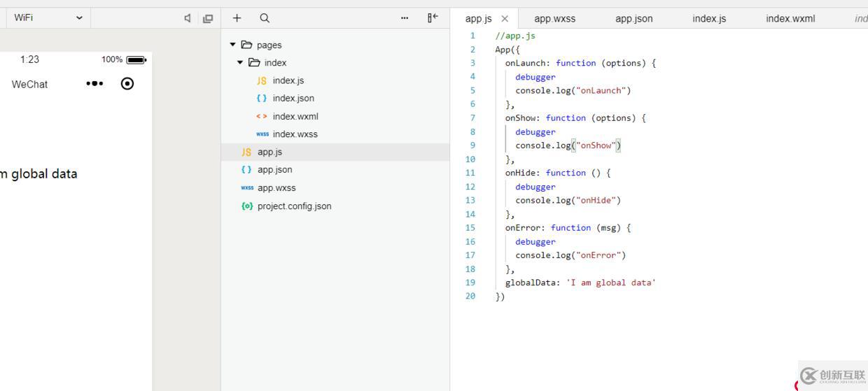Screen dimensions: 868x391
Task: Collapse the file tree panel icon
Action: [433, 18]
